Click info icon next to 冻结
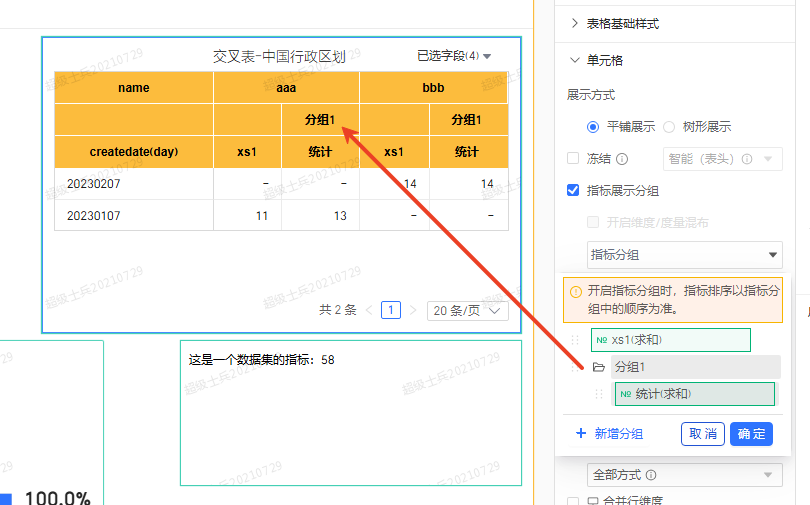810x505 pixels. (x=621, y=158)
